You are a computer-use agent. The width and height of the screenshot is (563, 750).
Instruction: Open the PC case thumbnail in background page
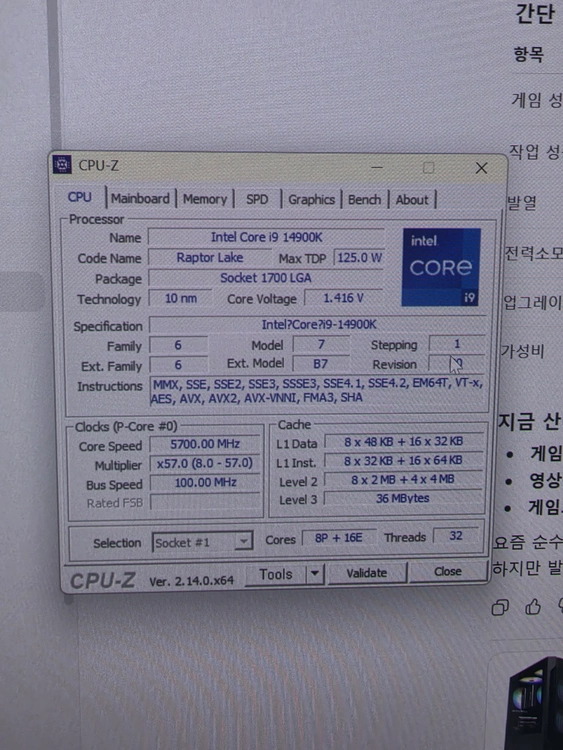(534, 702)
